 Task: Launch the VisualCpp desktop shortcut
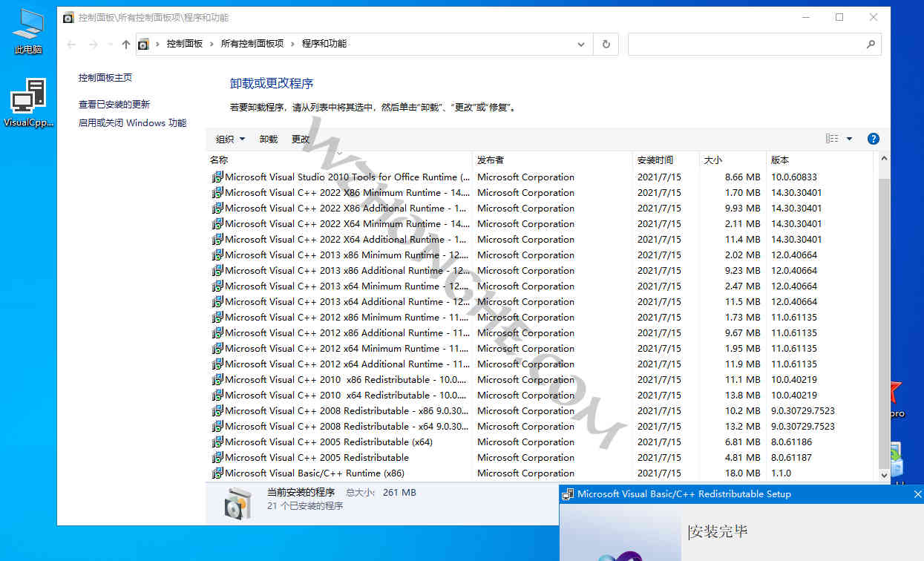point(27,100)
